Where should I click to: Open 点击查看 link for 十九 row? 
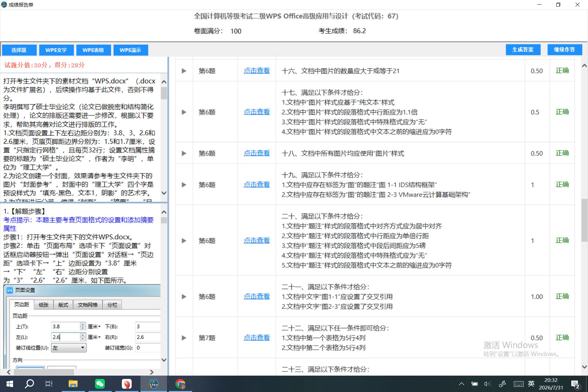tap(257, 184)
